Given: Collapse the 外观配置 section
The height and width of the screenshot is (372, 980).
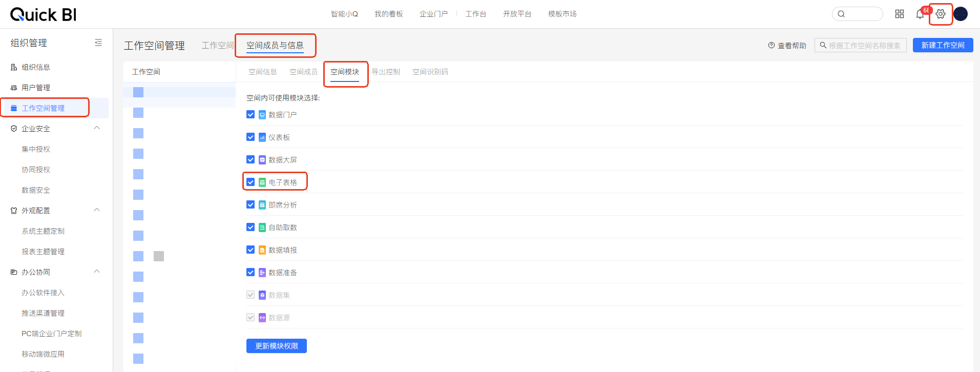Looking at the screenshot, I should click(97, 210).
